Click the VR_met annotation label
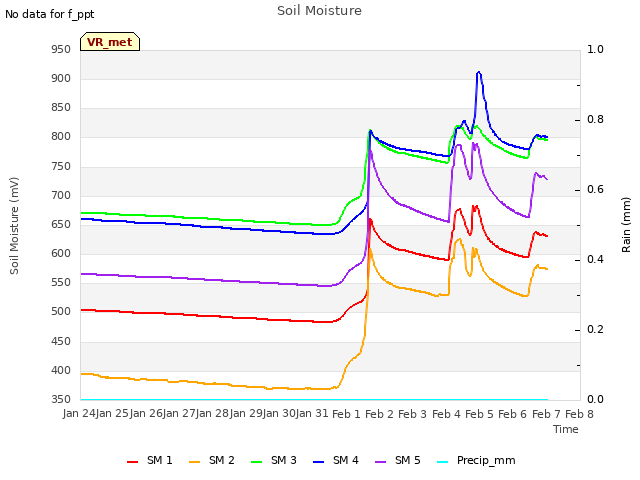The width and height of the screenshot is (640, 480). (x=110, y=42)
